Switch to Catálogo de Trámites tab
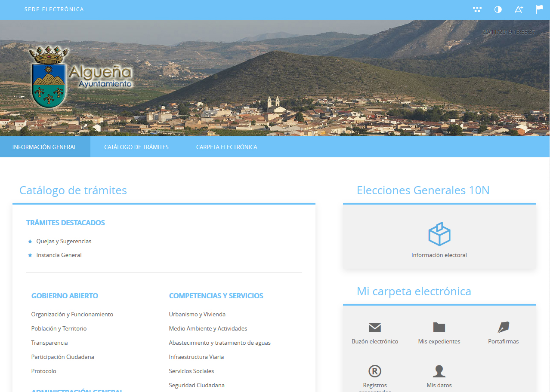The image size is (550, 392). click(x=136, y=147)
